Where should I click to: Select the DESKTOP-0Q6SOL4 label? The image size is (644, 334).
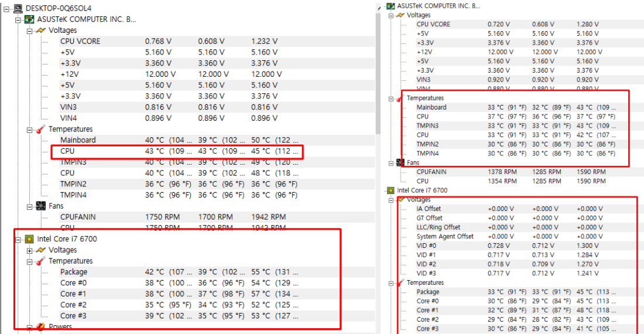[59, 8]
